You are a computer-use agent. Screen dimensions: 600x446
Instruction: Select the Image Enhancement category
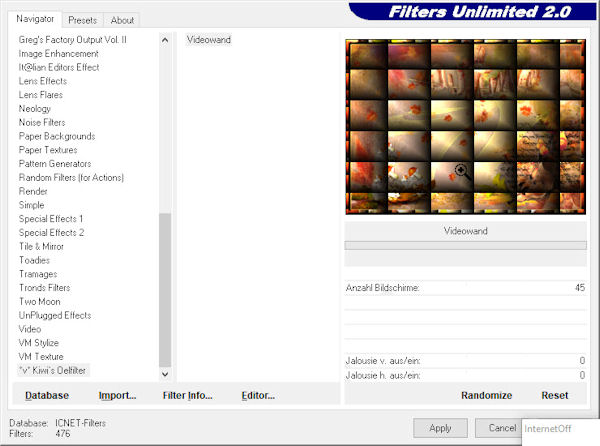click(59, 54)
